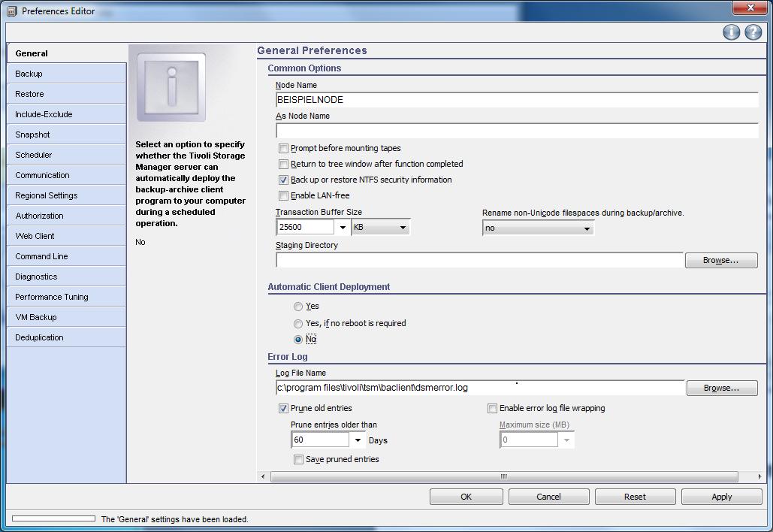Click the Node Name input field
This screenshot has width=773, height=532.
517,100
